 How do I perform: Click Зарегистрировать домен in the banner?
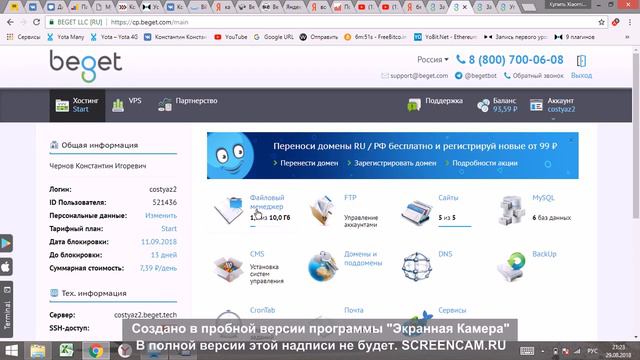pos(395,163)
